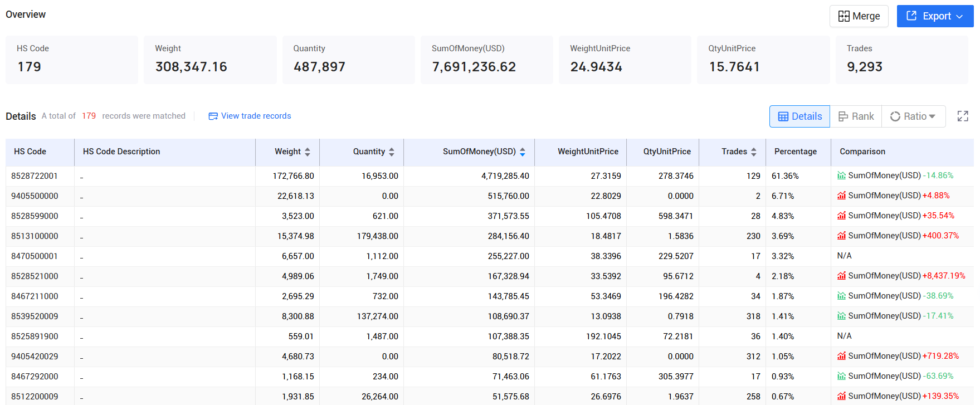Select HS code 8512200009
Screen dimensions: 980x405
tap(35, 397)
